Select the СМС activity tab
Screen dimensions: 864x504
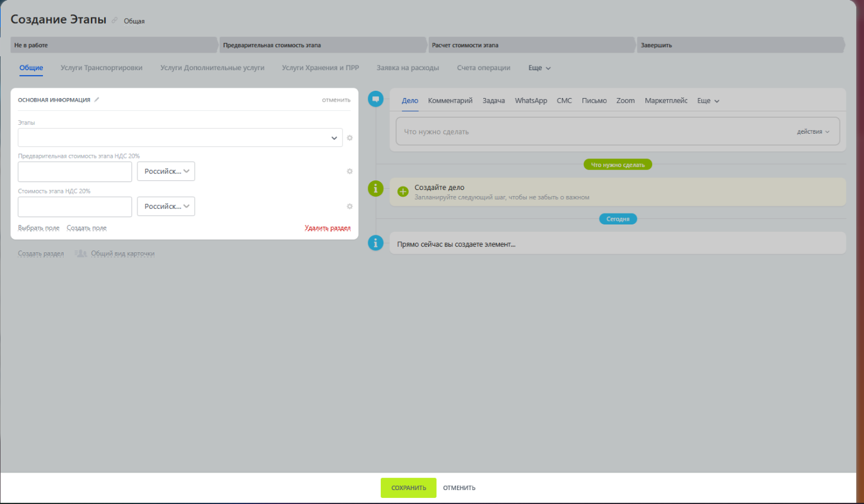[x=564, y=101]
